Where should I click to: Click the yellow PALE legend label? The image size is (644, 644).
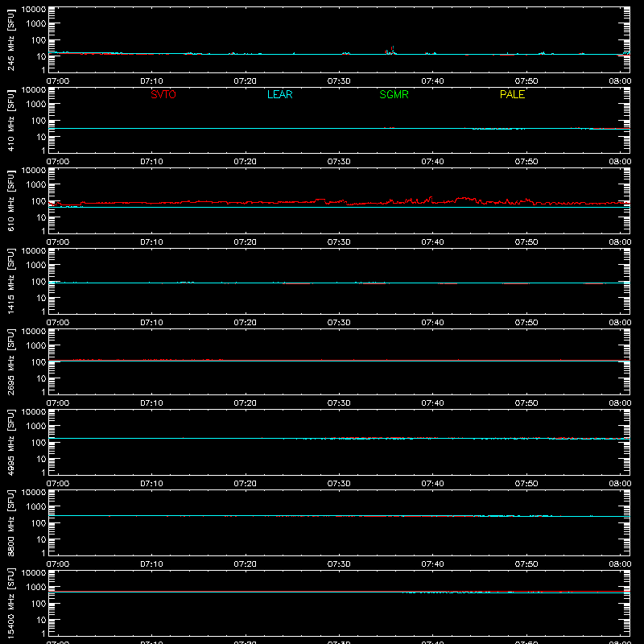tap(512, 94)
